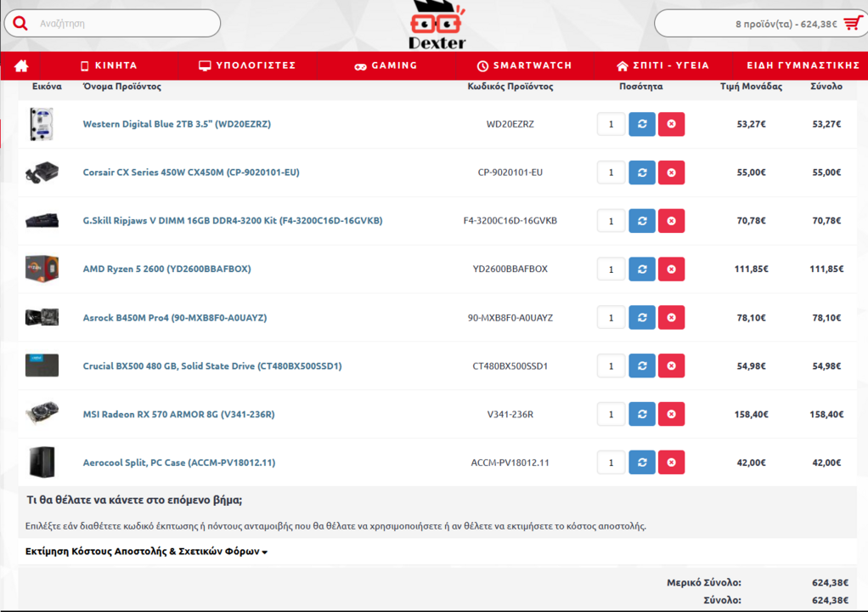Screen dimensions: 868x612
Task: Click G.Skill RAM thumbnail
Action: coord(42,220)
